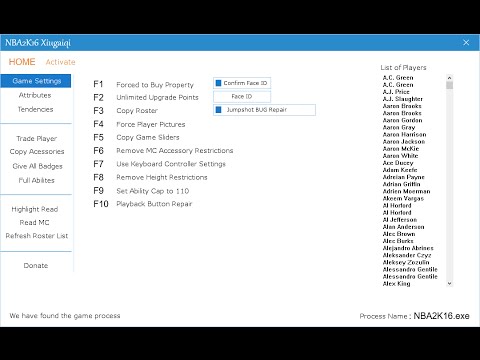Image resolution: width=480 pixels, height=360 pixels.
Task: Click Give All Badges
Action: (37, 166)
